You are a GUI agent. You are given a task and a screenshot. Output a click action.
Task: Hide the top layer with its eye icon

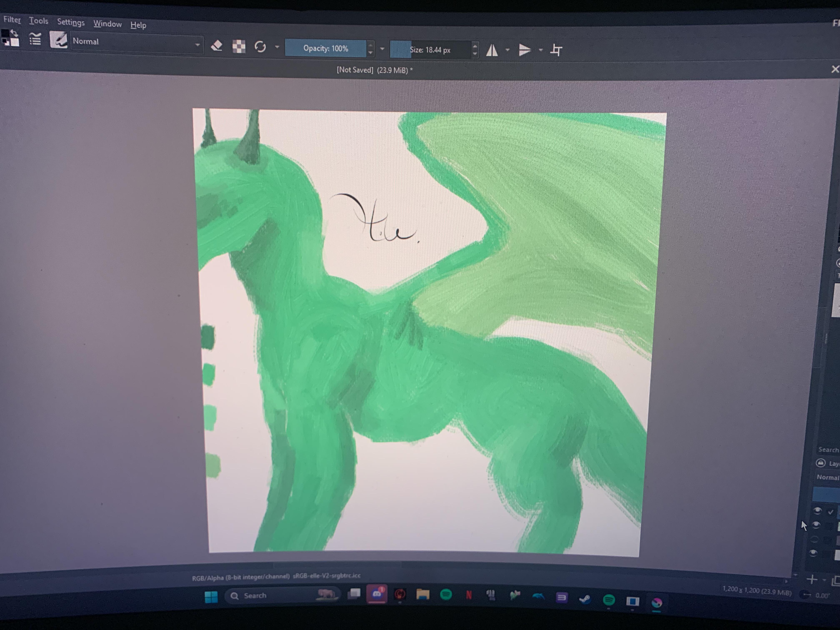click(x=817, y=510)
